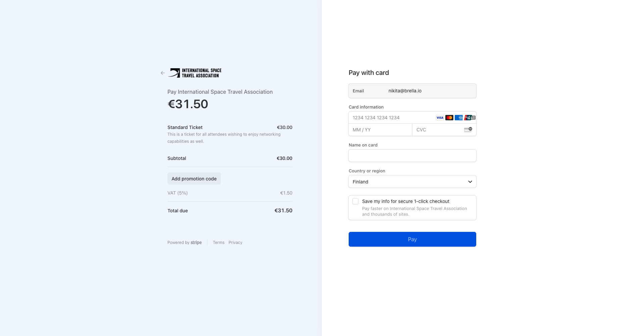
Task: Click the Stripe logo
Action: point(196,243)
